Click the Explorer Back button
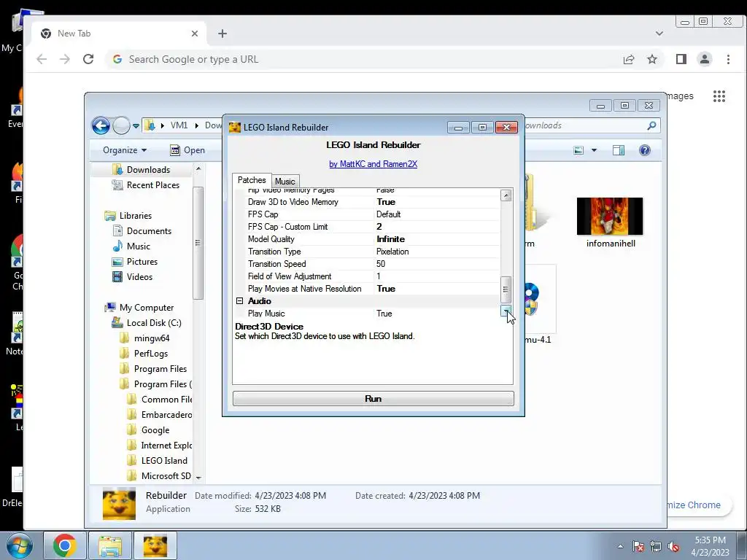The height and width of the screenshot is (560, 747). (101, 125)
